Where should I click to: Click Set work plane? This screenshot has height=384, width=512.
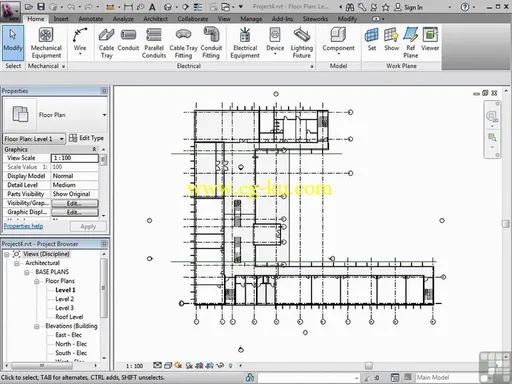[x=372, y=40]
